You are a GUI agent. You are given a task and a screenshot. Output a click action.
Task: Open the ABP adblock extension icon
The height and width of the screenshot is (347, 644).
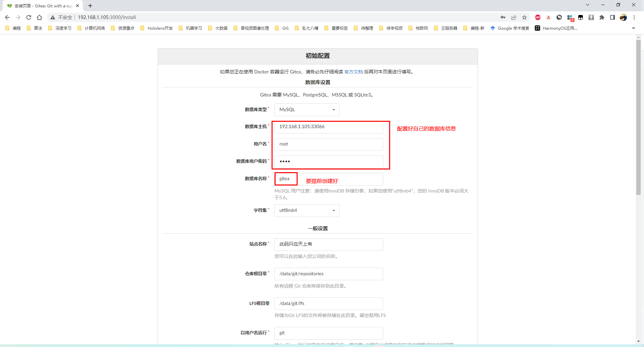point(538,17)
